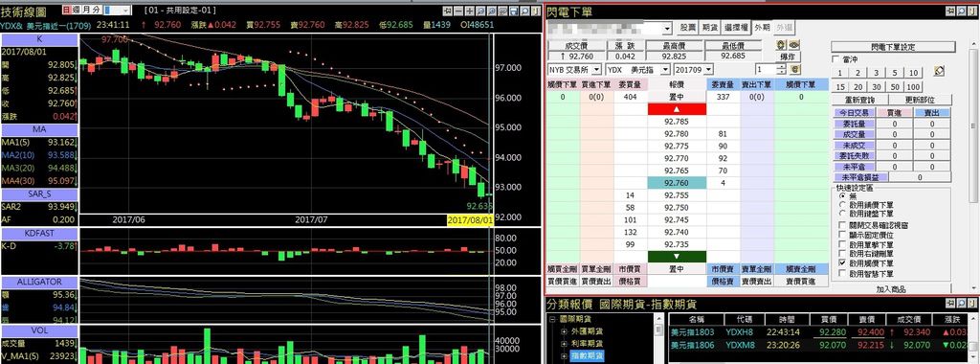Click the coin icon next to quantity box
This screenshot has height=364, width=980.
(x=796, y=69)
